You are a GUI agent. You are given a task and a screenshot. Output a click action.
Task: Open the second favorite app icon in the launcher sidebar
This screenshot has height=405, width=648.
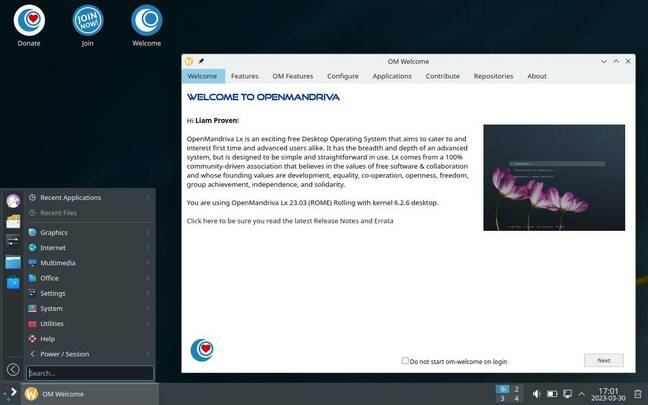tap(13, 222)
